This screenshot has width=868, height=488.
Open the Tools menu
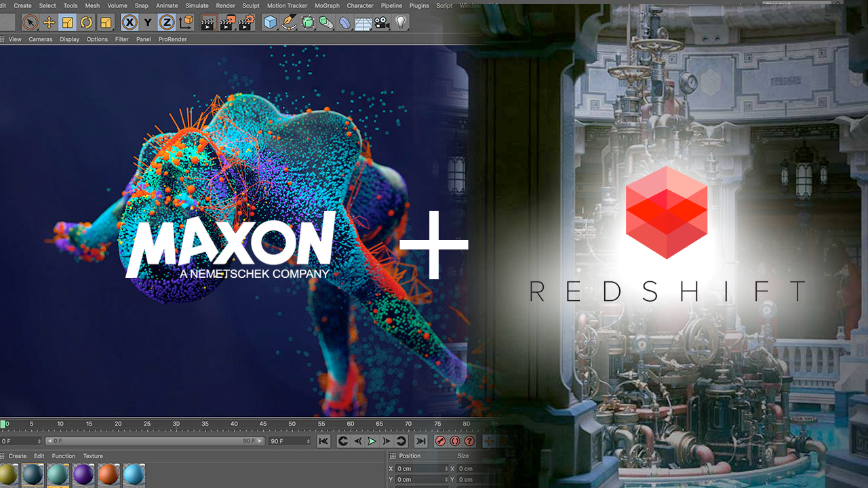[x=71, y=5]
